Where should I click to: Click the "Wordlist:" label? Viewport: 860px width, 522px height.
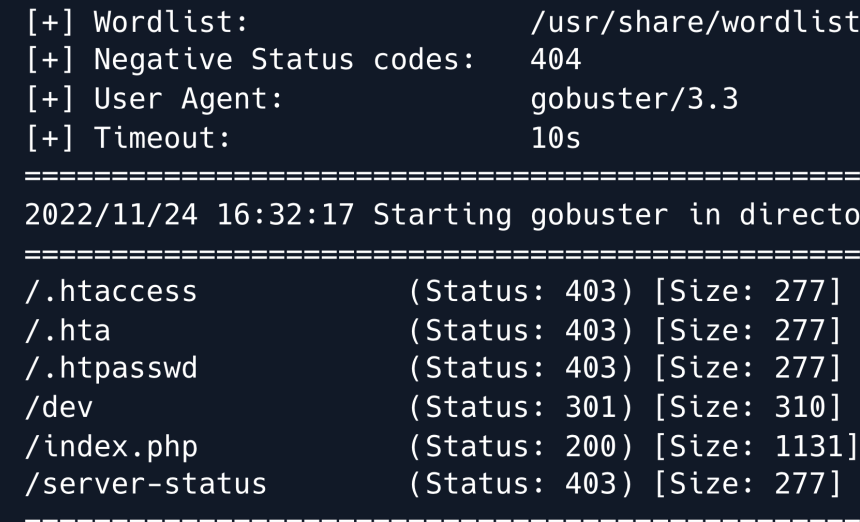click(170, 22)
